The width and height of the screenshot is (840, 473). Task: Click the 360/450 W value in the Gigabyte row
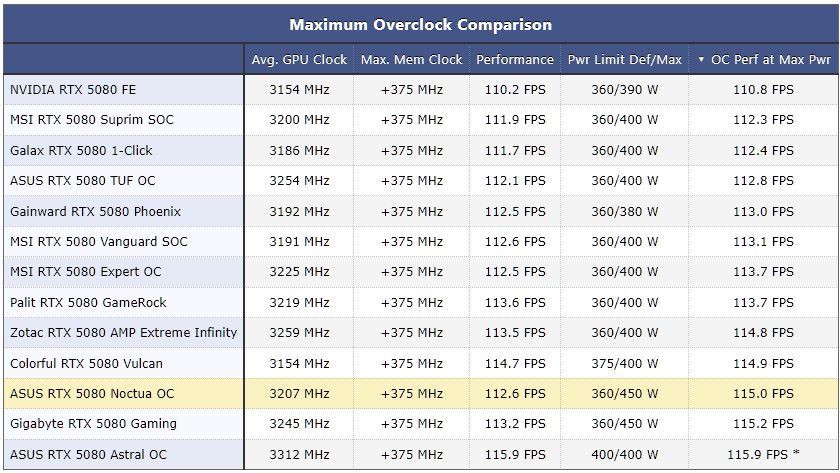[x=625, y=424]
